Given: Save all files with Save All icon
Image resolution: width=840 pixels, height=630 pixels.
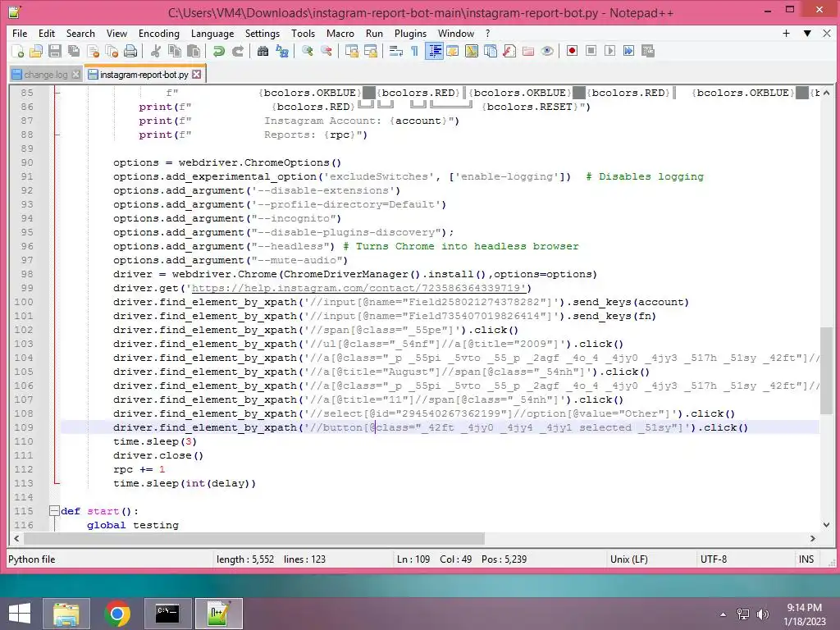Looking at the screenshot, I should click(73, 51).
